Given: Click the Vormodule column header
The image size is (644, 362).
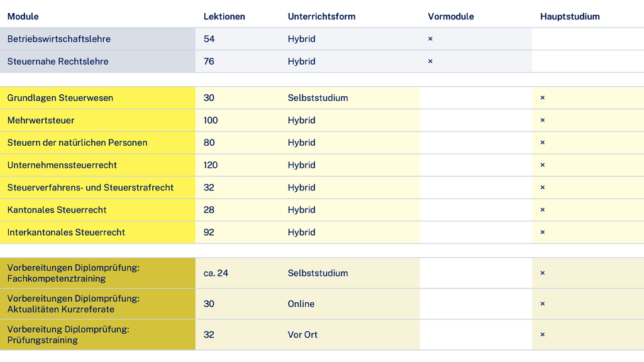Looking at the screenshot, I should [x=451, y=16].
